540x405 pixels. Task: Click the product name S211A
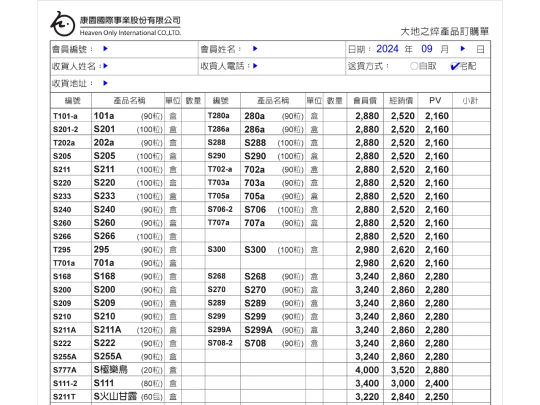click(x=107, y=330)
